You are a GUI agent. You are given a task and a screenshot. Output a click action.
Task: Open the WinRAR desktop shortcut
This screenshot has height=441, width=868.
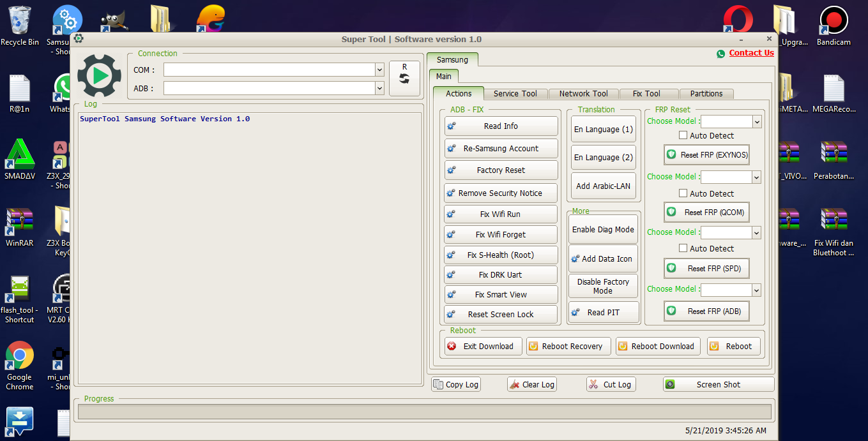coord(20,227)
